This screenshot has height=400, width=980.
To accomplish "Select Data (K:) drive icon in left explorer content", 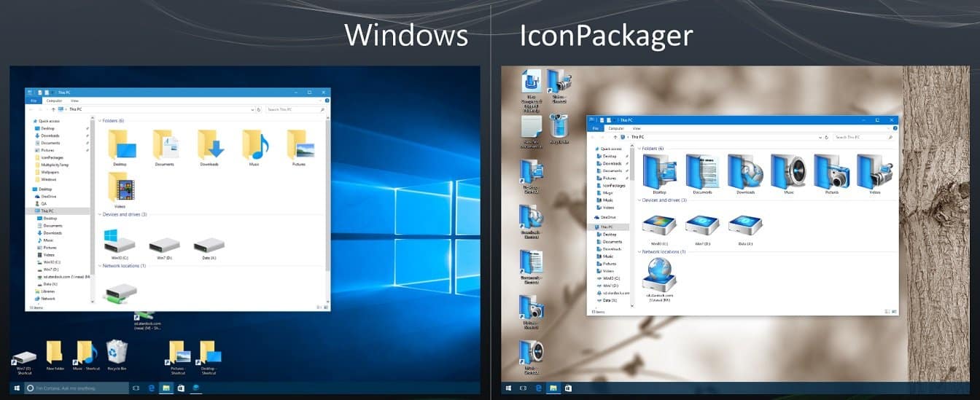I will [209, 246].
